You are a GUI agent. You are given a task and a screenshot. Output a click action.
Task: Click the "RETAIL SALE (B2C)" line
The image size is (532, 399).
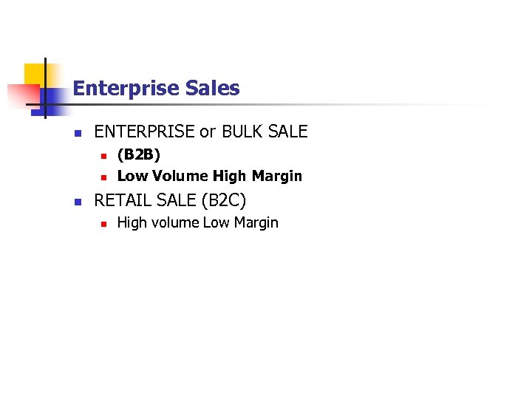[x=170, y=199]
